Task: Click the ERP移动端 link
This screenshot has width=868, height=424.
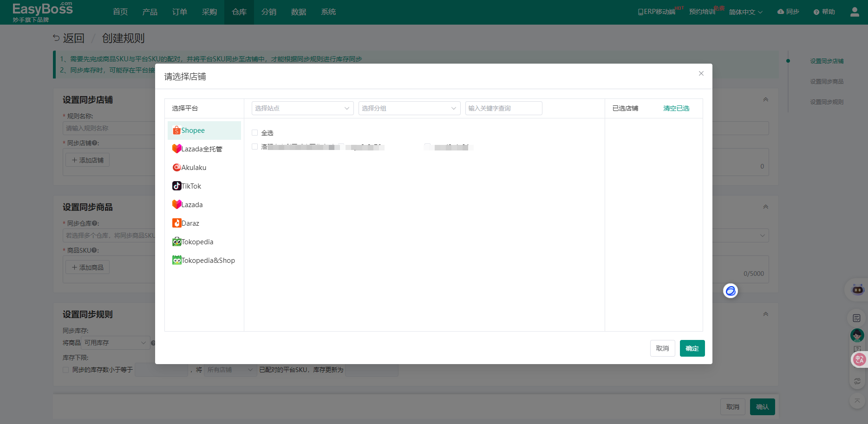Action: [657, 12]
